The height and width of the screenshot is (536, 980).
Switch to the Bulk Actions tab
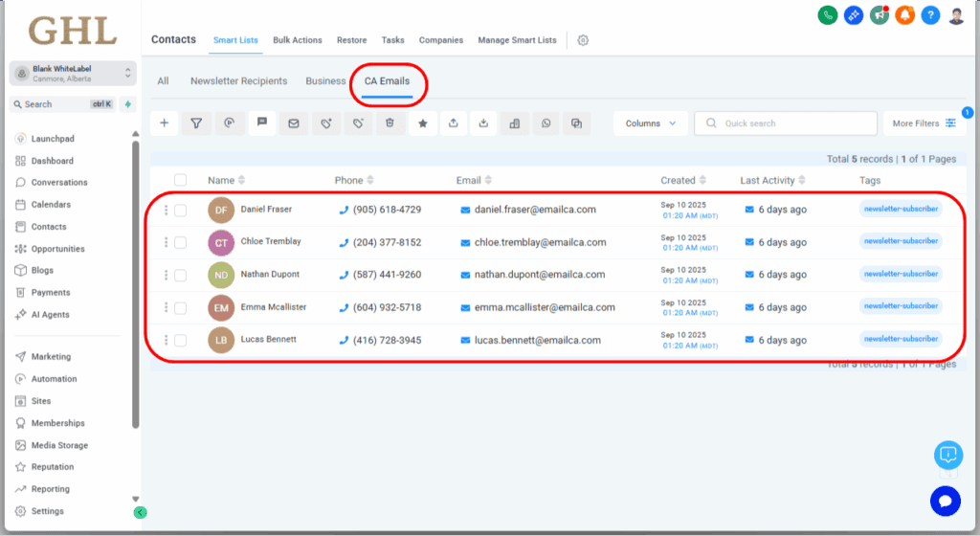[x=298, y=40]
